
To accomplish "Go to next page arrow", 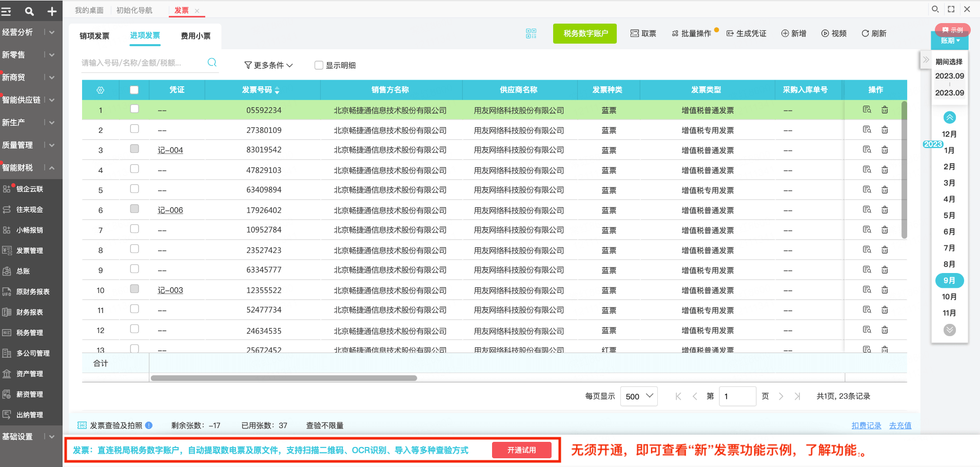I will click(781, 396).
